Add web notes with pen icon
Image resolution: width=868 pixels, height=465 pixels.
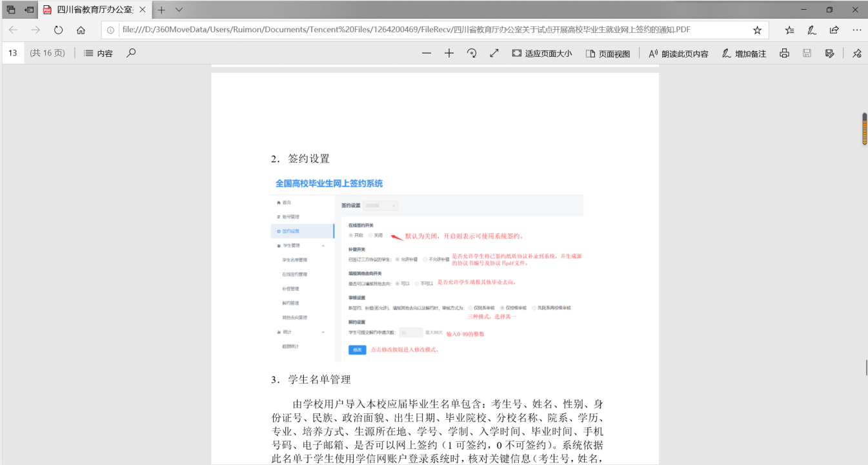coord(812,30)
